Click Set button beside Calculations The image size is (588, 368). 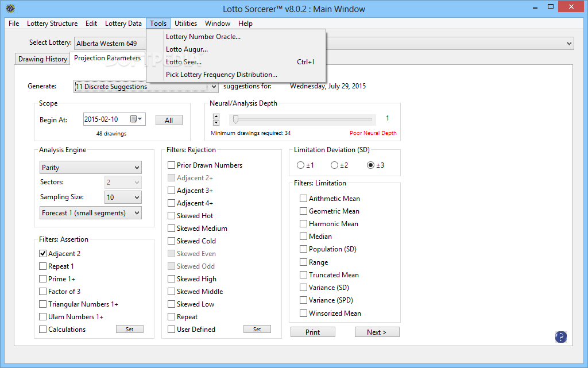(129, 330)
